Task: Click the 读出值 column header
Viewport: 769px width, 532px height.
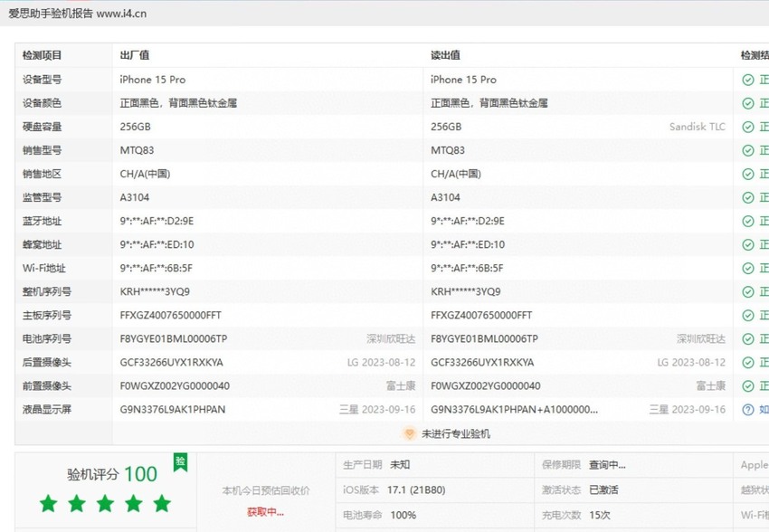Action: click(x=445, y=55)
